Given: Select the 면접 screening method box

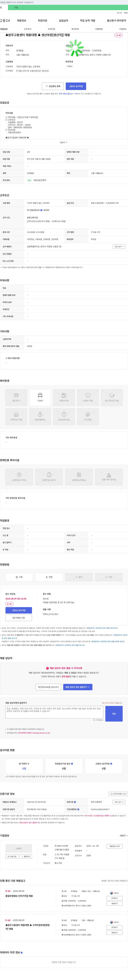Looking at the screenshot, I should click(x=49, y=577).
